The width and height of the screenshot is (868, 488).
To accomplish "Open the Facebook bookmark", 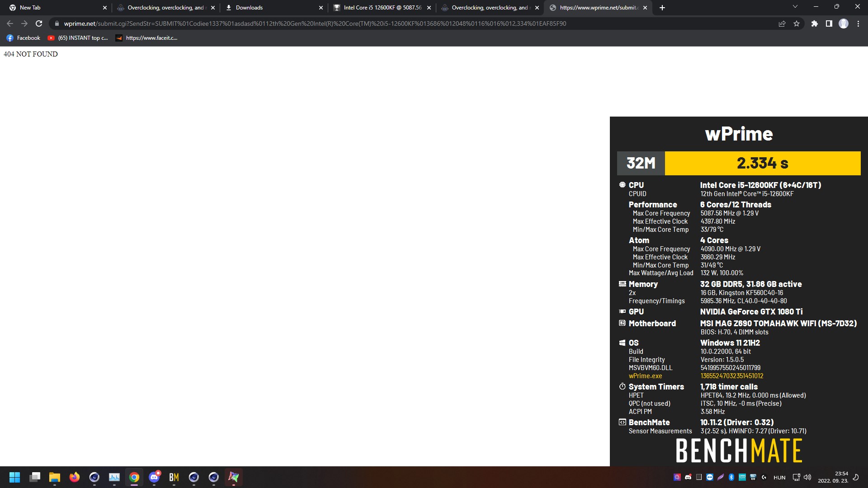I will (24, 38).
